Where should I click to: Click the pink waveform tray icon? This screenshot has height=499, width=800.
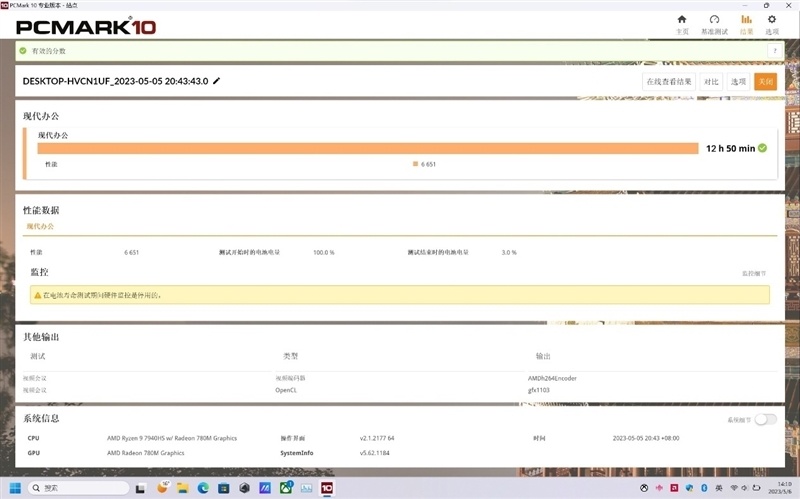tap(659, 488)
